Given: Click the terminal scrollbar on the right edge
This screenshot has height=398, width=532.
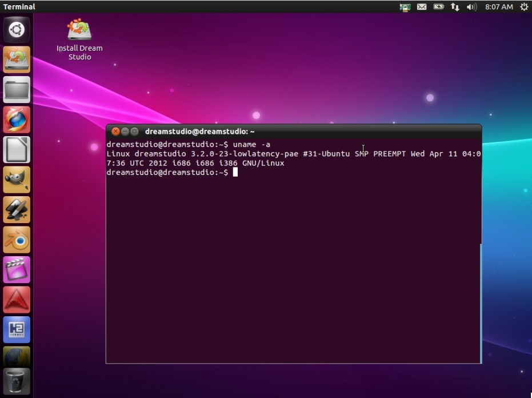Looking at the screenshot, I should pyautogui.click(x=481, y=303).
